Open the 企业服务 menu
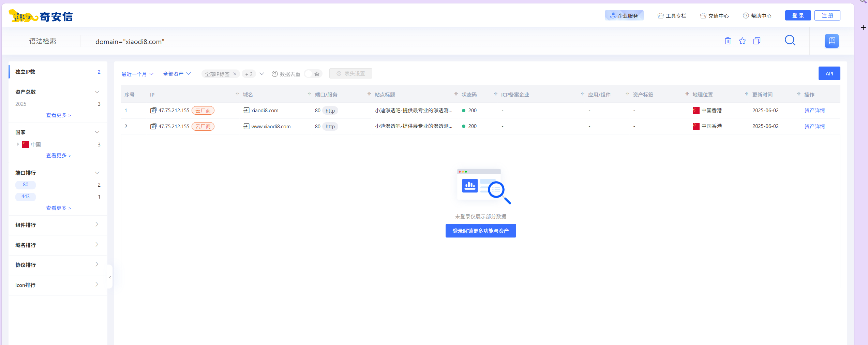 tap(624, 16)
